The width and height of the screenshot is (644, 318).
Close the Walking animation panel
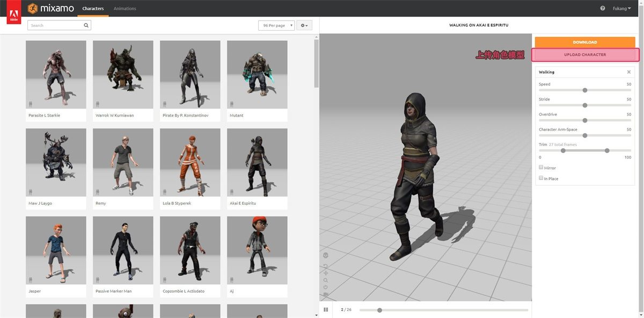tap(629, 72)
